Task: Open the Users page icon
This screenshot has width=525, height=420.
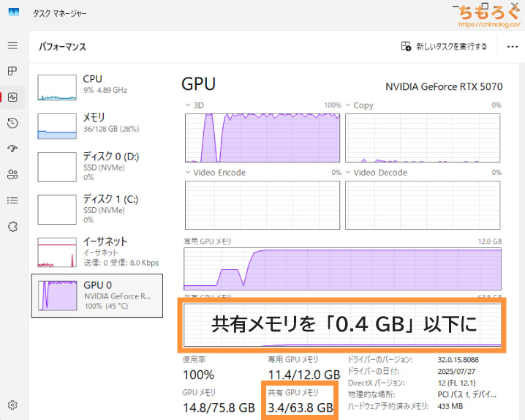Action: click(12, 174)
